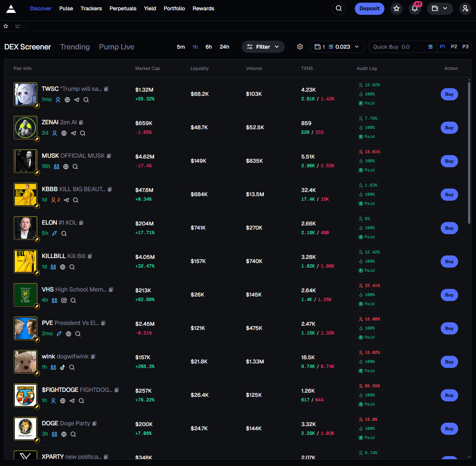Screen dimensions: 476x466
Task: Open ZENAI website globe icon
Action: point(64,133)
